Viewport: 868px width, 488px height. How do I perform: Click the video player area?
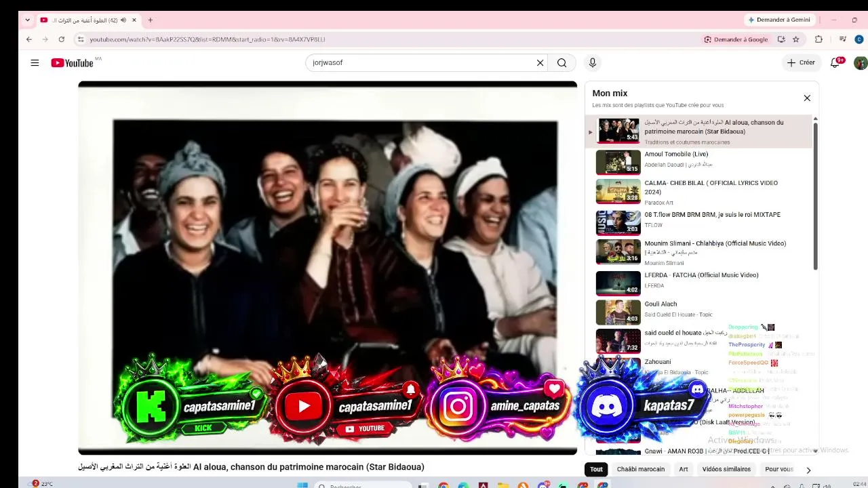(x=328, y=268)
